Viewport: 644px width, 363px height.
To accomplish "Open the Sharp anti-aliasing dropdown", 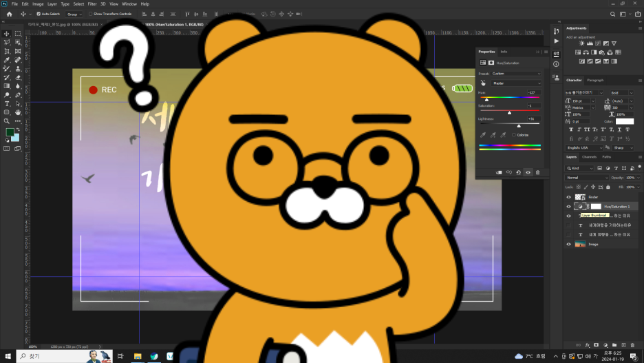I will [x=623, y=147].
